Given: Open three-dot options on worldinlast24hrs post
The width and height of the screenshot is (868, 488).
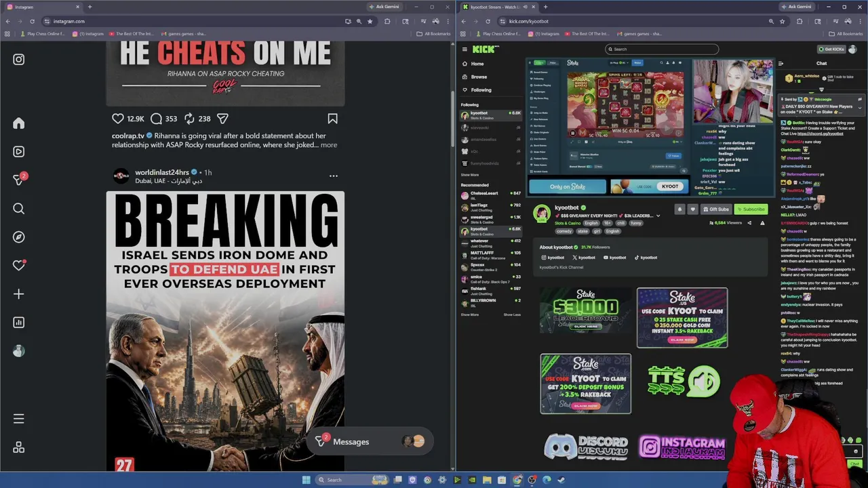Looking at the screenshot, I should point(334,176).
